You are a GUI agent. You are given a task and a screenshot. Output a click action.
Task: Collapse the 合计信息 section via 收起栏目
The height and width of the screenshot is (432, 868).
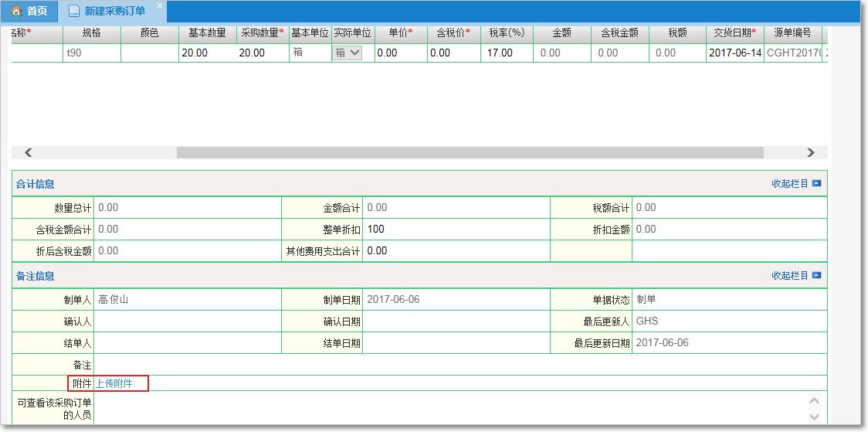click(790, 184)
